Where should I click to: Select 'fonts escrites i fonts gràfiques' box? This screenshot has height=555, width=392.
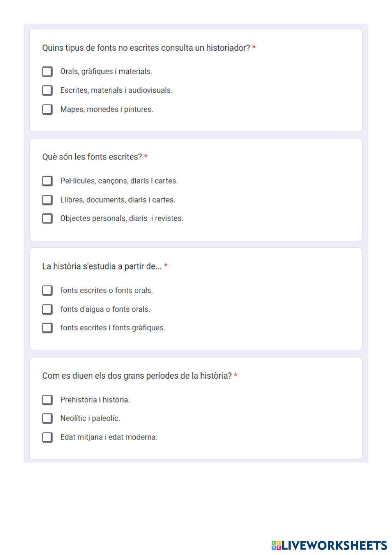click(x=47, y=328)
